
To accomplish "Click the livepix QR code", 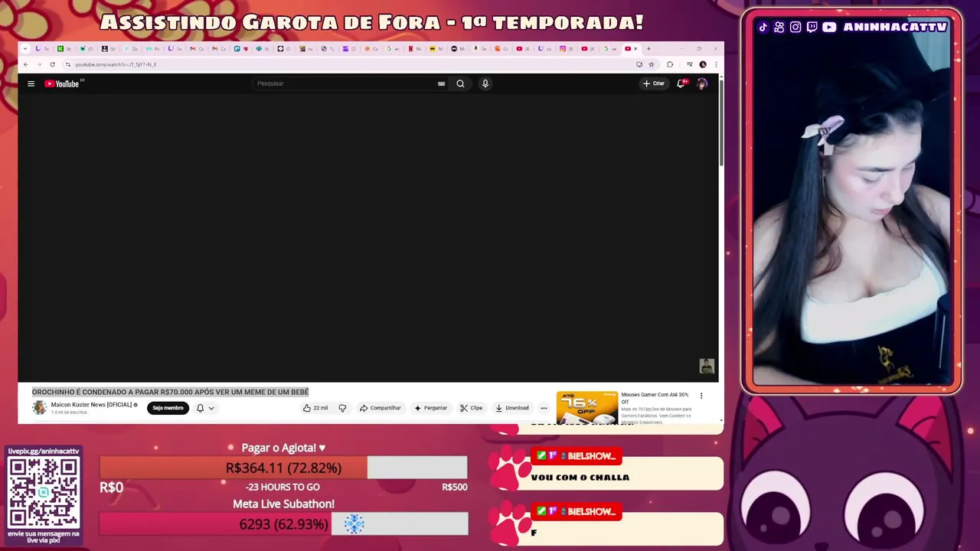I will click(x=44, y=492).
